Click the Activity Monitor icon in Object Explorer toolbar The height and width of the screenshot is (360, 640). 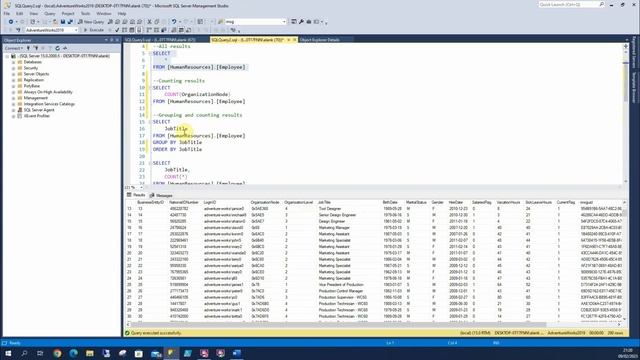[x=65, y=48]
